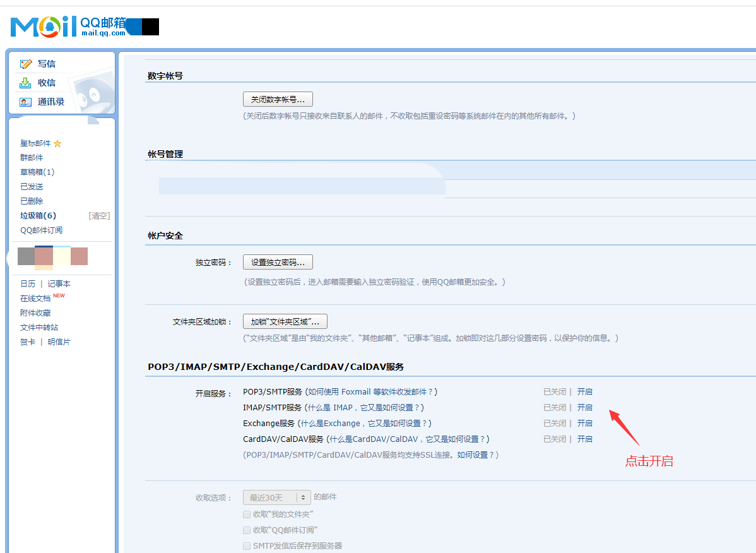Click the 设置独立密码 button
Image resolution: width=756 pixels, height=553 pixels.
(x=278, y=262)
